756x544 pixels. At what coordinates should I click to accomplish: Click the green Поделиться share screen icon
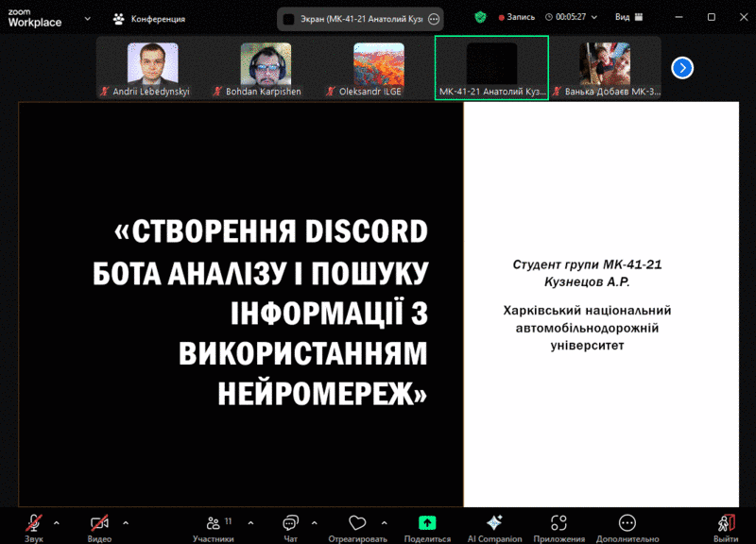tap(427, 523)
